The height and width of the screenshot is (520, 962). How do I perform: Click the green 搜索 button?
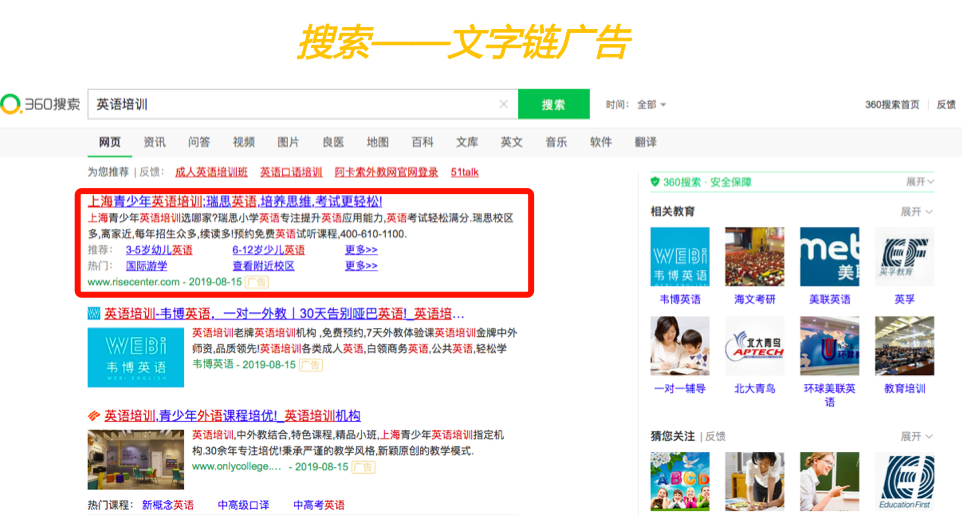[x=553, y=104]
